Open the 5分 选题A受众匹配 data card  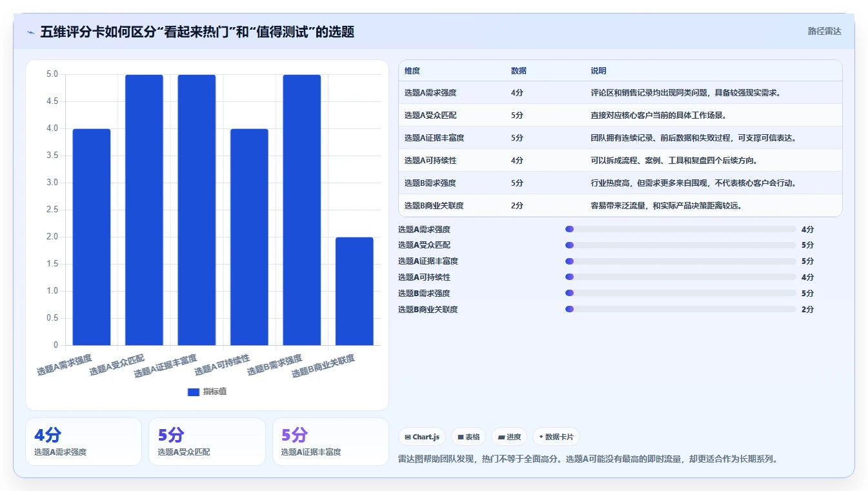(207, 441)
